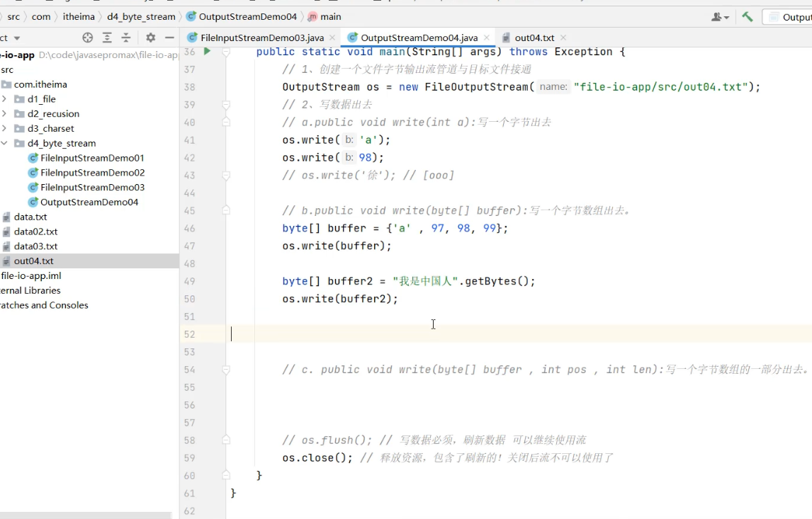Click FileOutputStream path string literal
This screenshot has width=812, height=519.
pos(661,87)
